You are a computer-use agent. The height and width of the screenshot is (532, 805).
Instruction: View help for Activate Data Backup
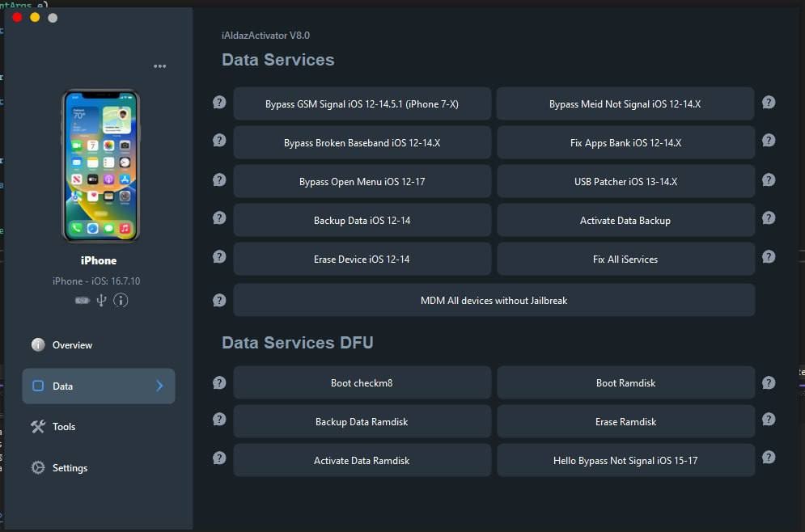[769, 217]
